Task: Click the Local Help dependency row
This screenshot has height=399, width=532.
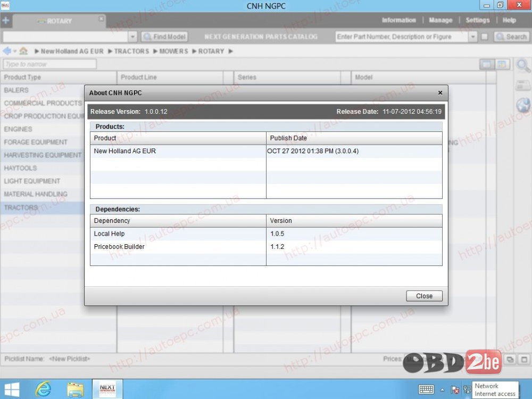Action: 266,234
